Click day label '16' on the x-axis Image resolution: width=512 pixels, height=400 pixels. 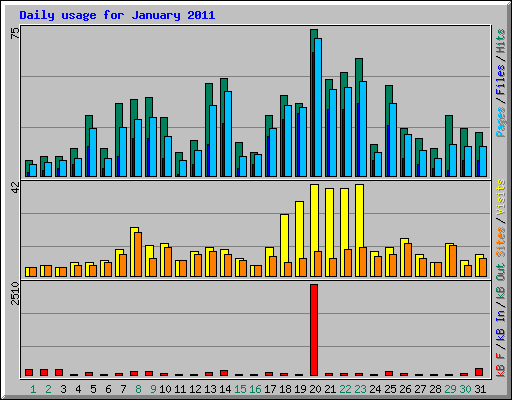(255, 389)
